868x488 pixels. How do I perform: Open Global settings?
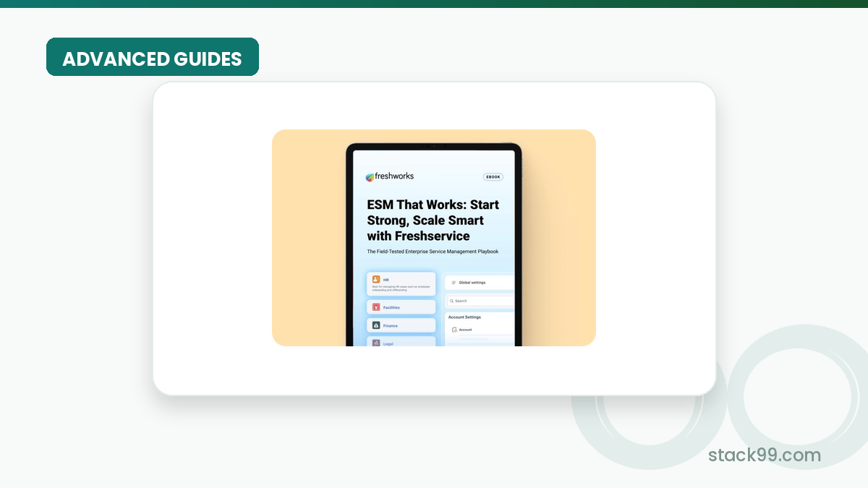click(x=480, y=283)
